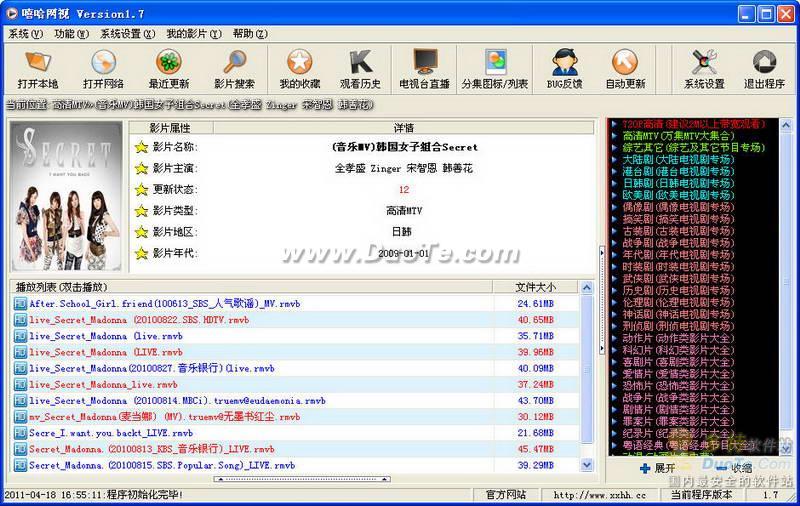Click file icon of mv_Secret_Madonna row
The image size is (800, 506).
[x=20, y=417]
